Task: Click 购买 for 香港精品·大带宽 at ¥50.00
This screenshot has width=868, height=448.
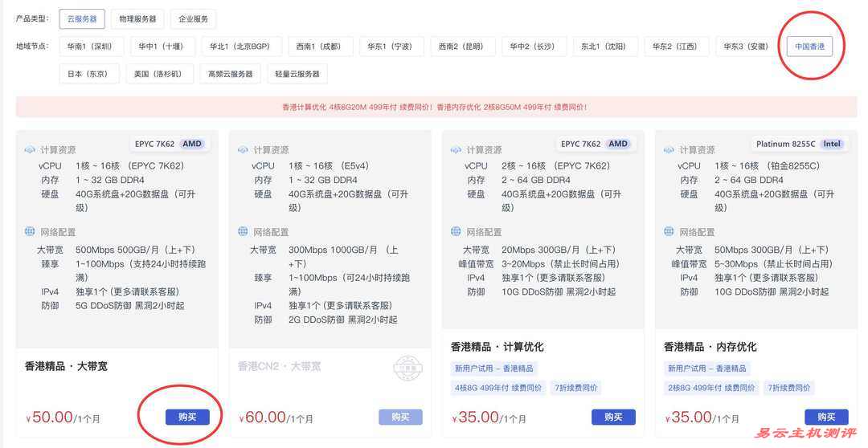Action: coord(187,417)
